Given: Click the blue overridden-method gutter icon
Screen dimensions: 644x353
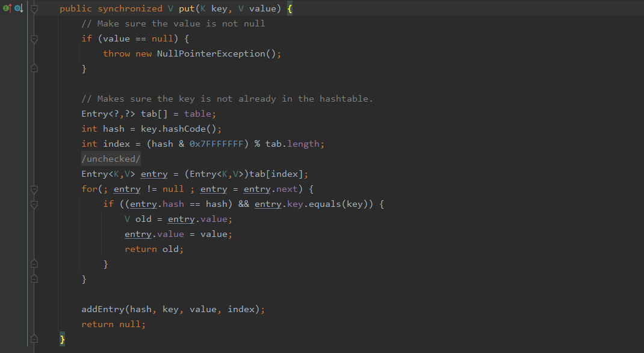Looking at the screenshot, I should 19,8.
